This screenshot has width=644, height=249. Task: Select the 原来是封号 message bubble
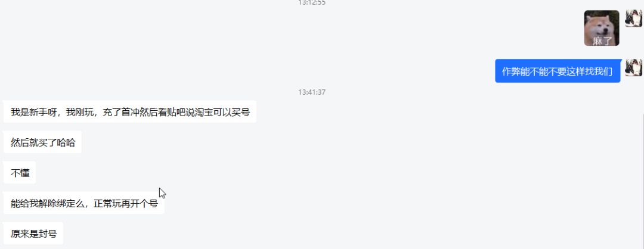point(33,234)
